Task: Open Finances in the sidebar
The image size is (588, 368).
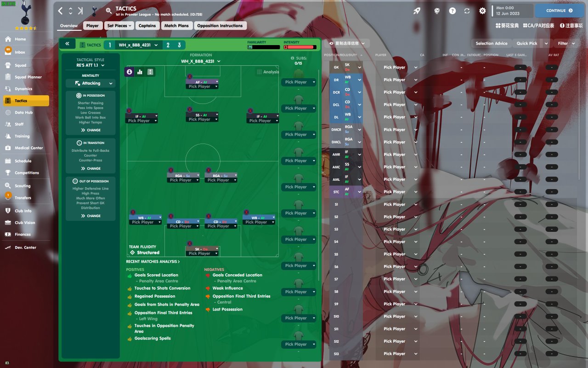Action: [26, 235]
